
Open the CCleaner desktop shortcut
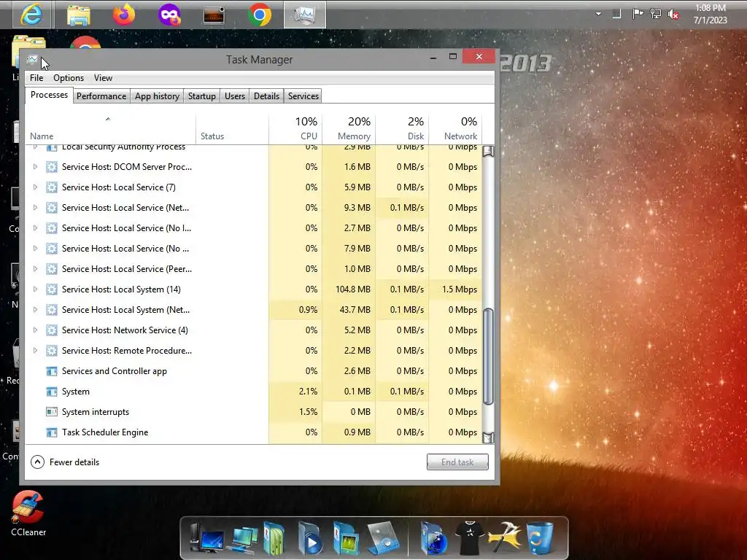point(28,513)
